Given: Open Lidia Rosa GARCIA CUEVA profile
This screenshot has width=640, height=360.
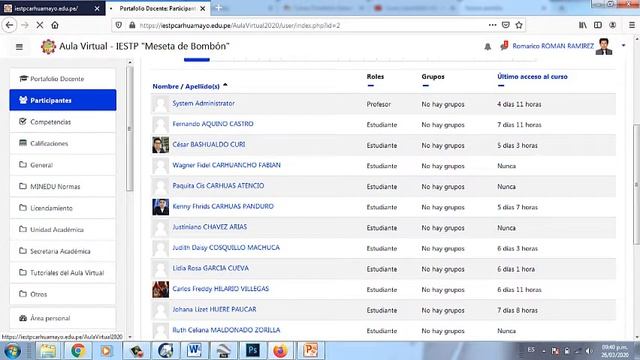Looking at the screenshot, I should pos(210,269).
